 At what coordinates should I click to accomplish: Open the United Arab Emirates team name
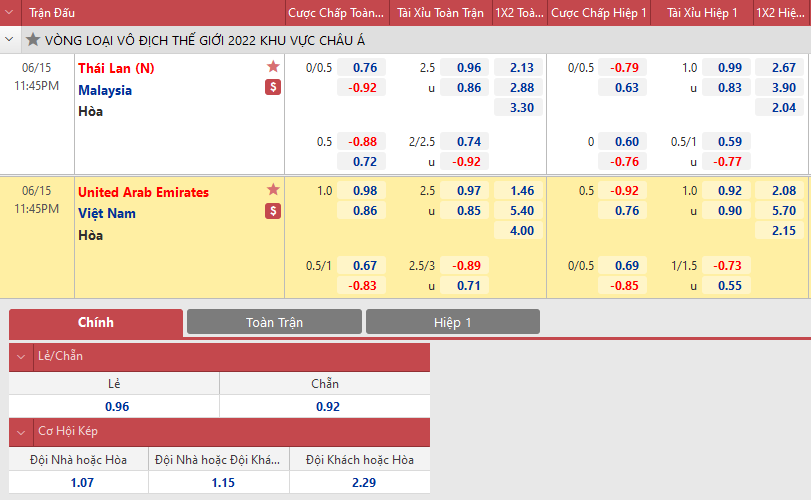pyautogui.click(x=143, y=192)
